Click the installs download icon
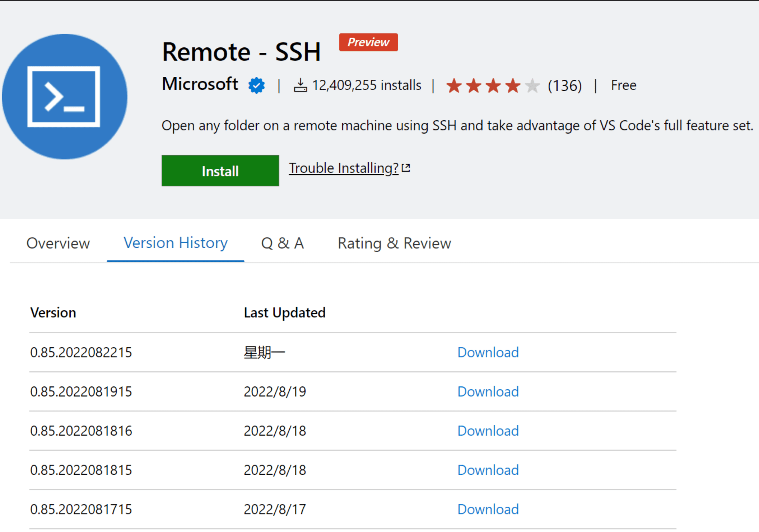Image resolution: width=759 pixels, height=532 pixels. coord(300,85)
